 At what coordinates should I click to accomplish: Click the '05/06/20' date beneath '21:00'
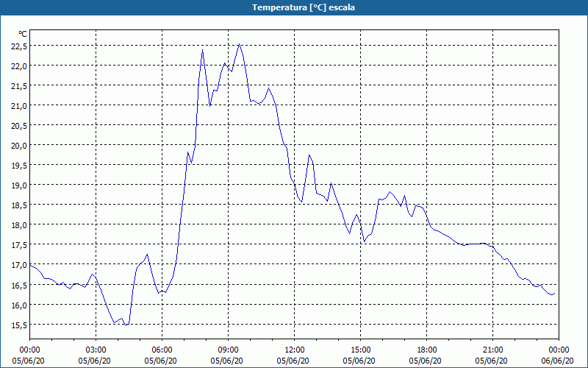click(x=491, y=361)
